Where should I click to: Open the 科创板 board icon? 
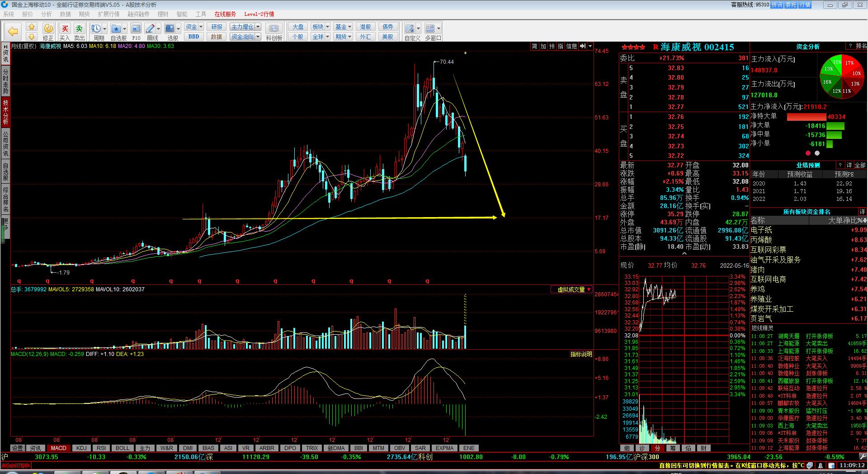point(274,28)
